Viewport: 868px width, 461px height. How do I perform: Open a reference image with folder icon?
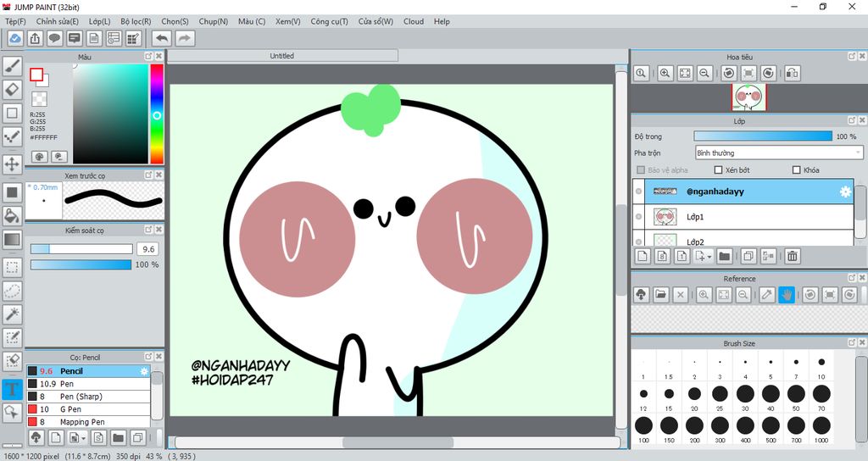click(660, 294)
